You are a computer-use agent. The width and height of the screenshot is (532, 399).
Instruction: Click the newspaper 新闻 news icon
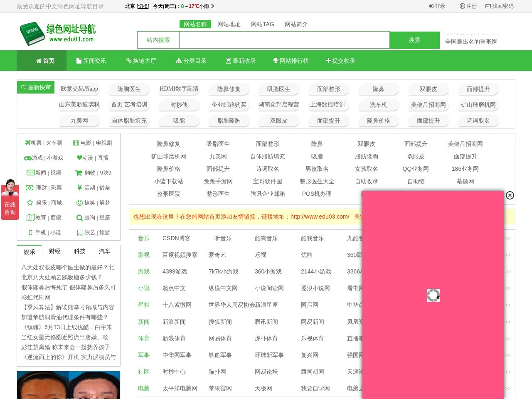click(x=30, y=172)
